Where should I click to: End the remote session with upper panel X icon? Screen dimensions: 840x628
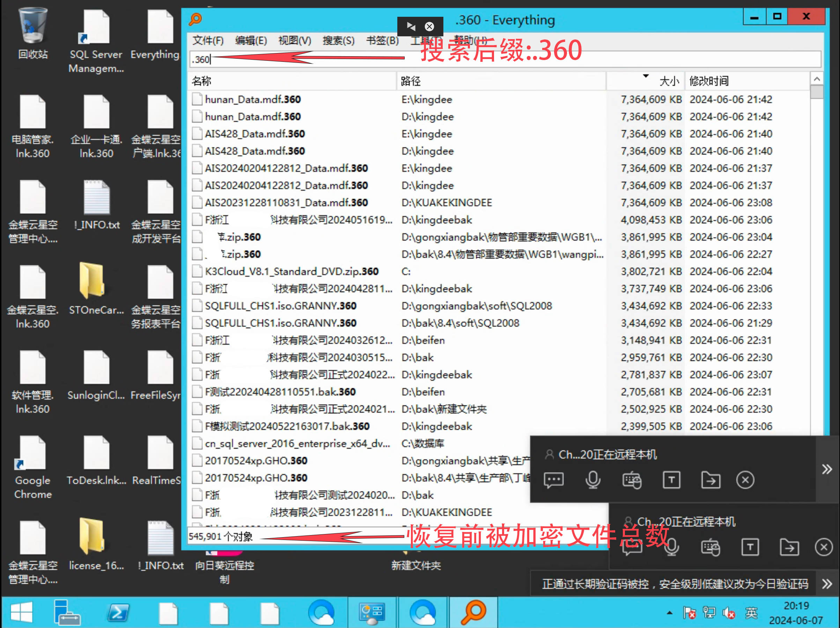745,480
